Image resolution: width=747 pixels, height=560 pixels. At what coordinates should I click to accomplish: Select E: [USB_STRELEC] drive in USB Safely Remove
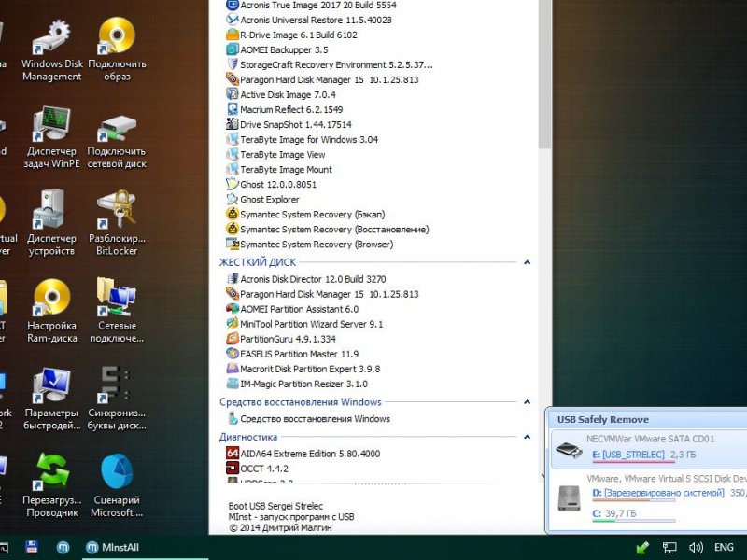click(x=627, y=455)
